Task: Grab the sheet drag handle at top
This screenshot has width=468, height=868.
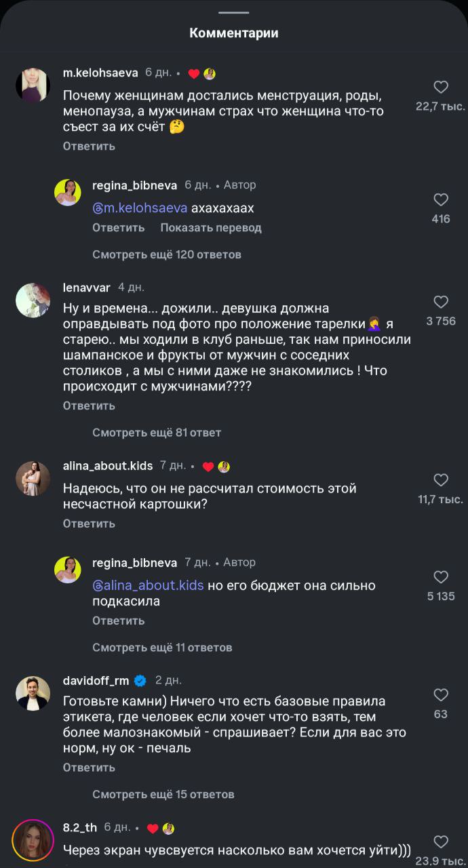Action: click(234, 12)
